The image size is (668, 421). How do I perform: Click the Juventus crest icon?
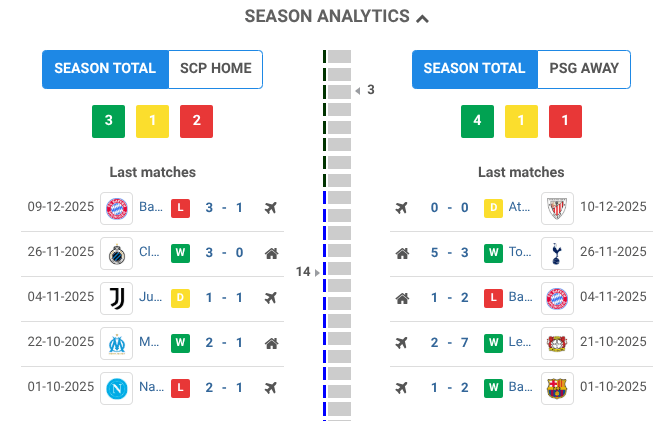(x=117, y=298)
